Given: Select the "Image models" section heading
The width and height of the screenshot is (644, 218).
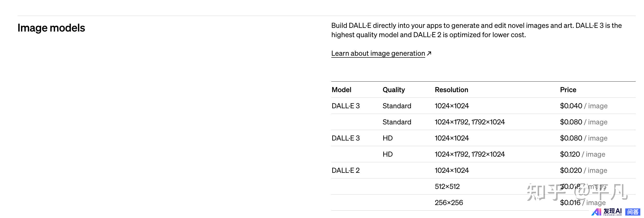Looking at the screenshot, I should click(x=51, y=28).
